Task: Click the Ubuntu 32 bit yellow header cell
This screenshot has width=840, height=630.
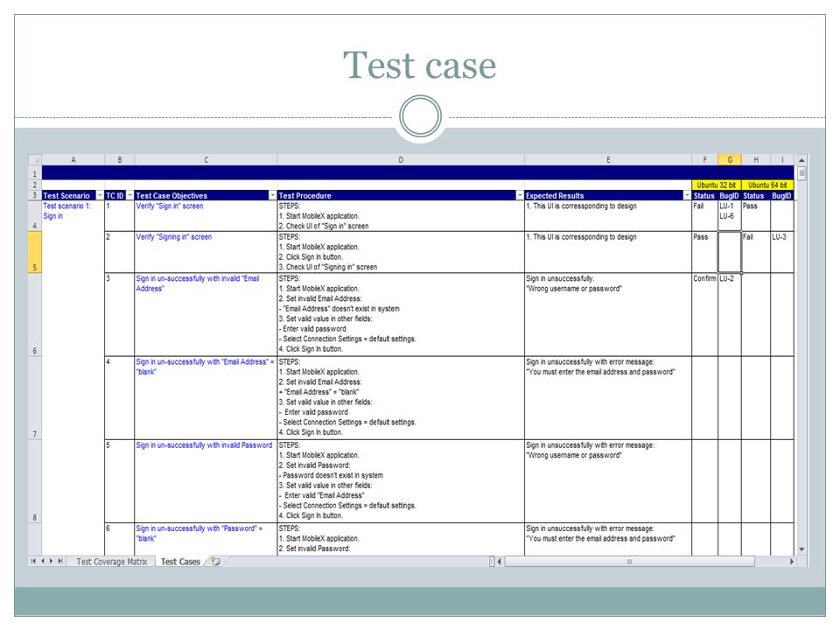Action: [x=717, y=185]
